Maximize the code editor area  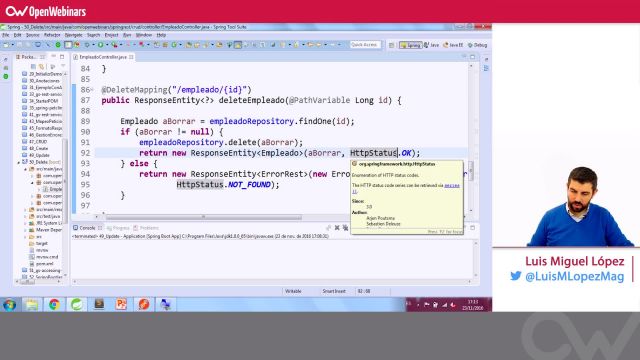(473, 56)
